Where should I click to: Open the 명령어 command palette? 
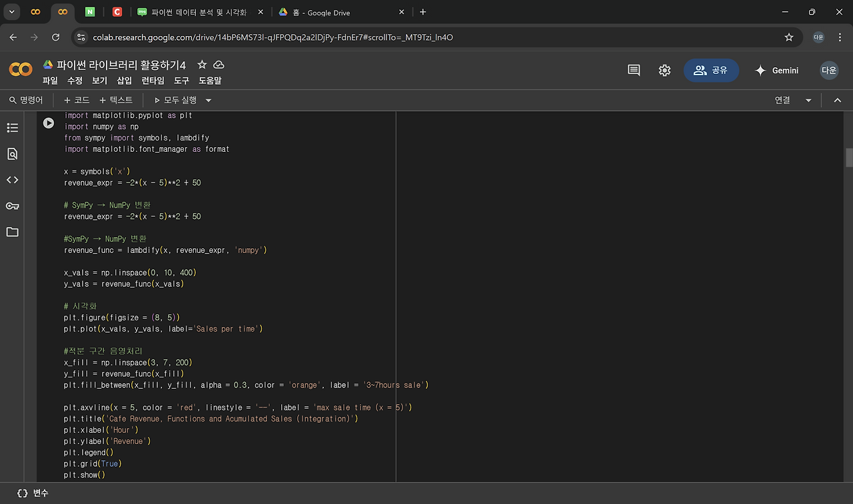pyautogui.click(x=25, y=100)
